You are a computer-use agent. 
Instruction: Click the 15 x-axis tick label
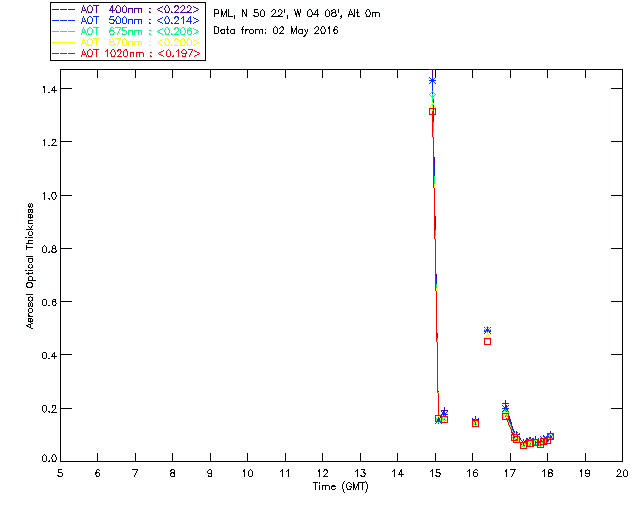(435, 473)
